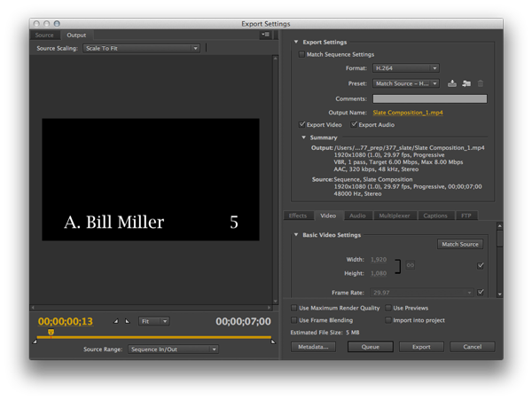
Task: Select the Video tab
Action: coord(328,216)
